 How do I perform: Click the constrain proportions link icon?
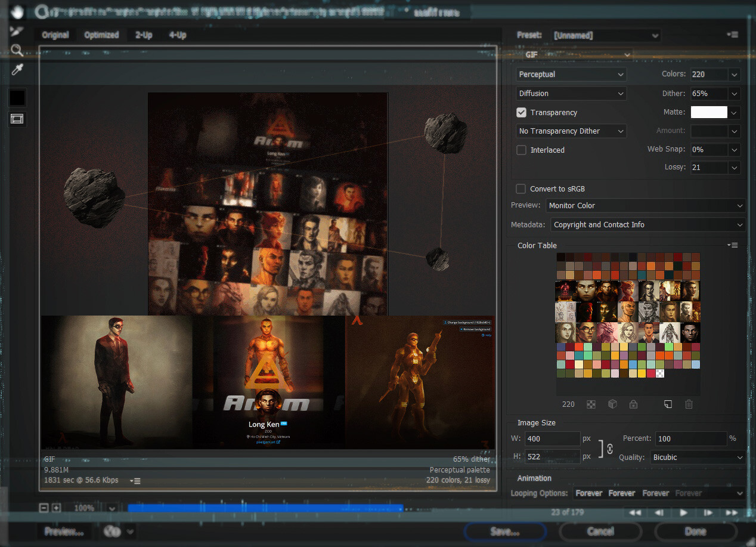[609, 448]
